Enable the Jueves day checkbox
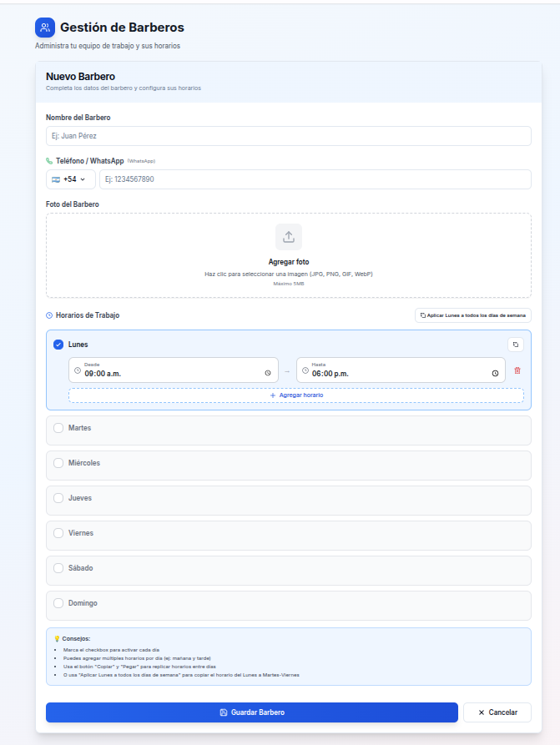This screenshot has height=745, width=560. pyautogui.click(x=58, y=498)
